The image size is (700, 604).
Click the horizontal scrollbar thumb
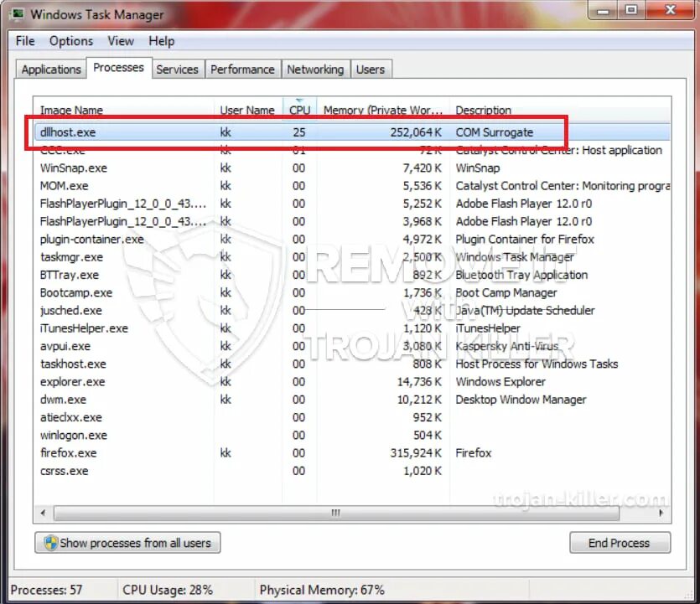point(336,513)
